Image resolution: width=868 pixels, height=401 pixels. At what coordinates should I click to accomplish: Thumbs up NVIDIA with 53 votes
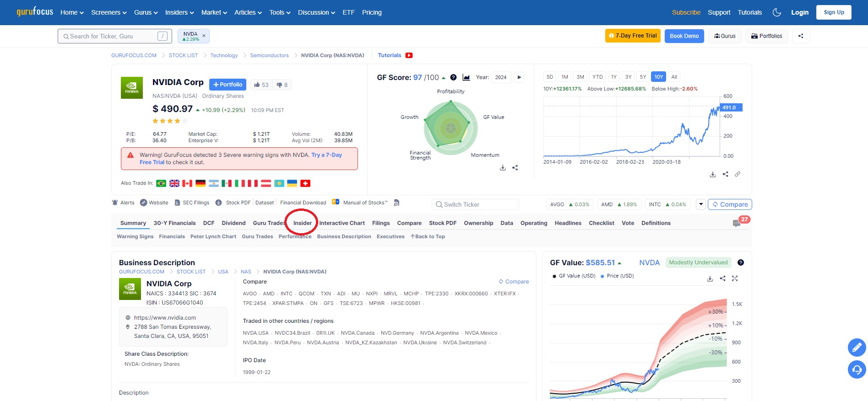261,85
